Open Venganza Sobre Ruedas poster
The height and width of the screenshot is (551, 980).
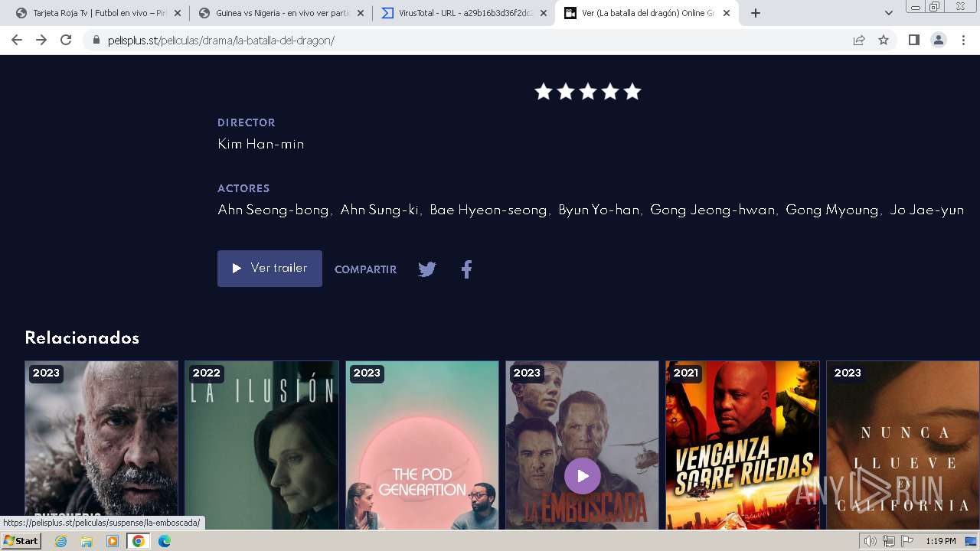[x=743, y=445]
